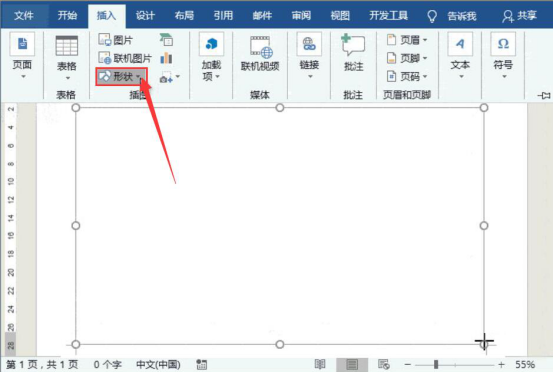Click the right-middle resize handle of shape
The image size is (554, 372).
pyautogui.click(x=484, y=226)
